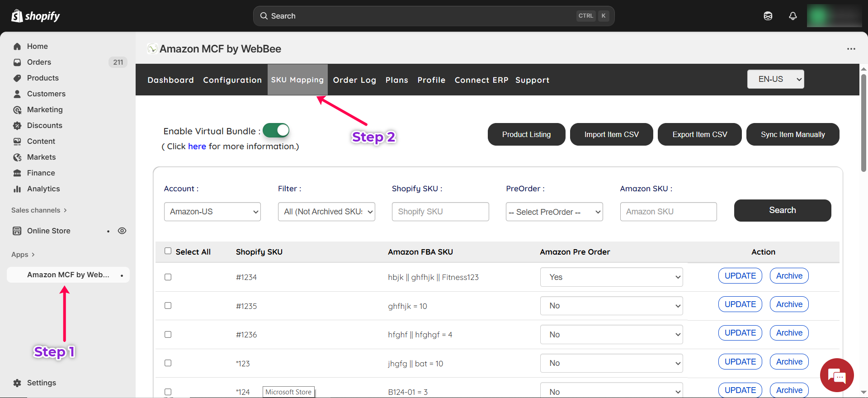Click into the Shopify SKU field
The image size is (868, 398).
[440, 212]
